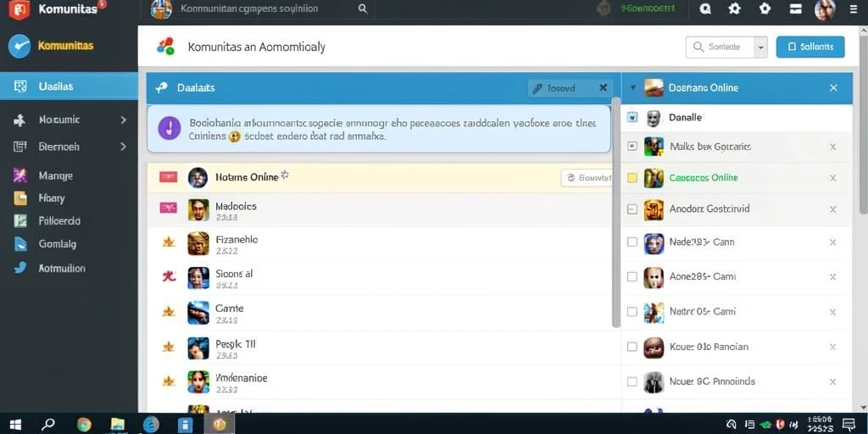The width and height of the screenshot is (868, 434).
Task: Open Edge browser in taskbar
Action: pos(151,424)
